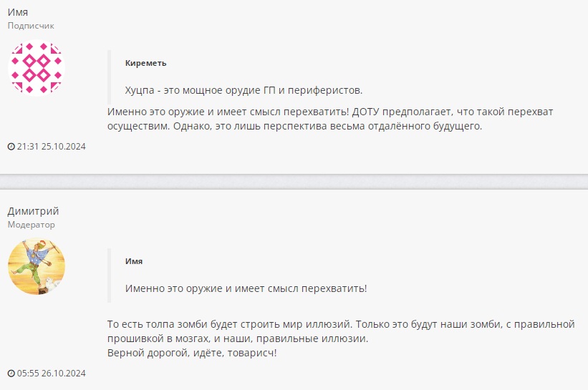Click the Подписчик role label

pos(31,26)
